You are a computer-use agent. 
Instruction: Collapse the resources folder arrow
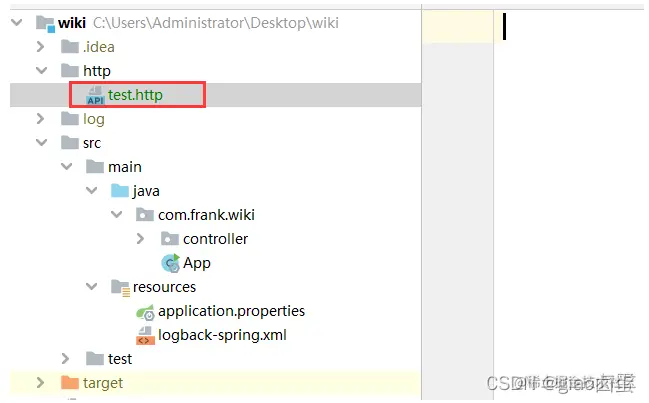(x=91, y=286)
